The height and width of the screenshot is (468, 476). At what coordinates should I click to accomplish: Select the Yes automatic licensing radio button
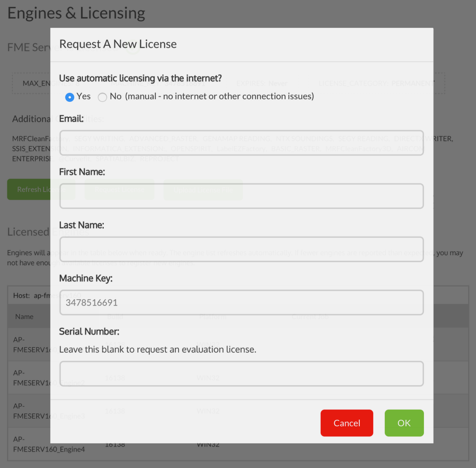pos(70,97)
